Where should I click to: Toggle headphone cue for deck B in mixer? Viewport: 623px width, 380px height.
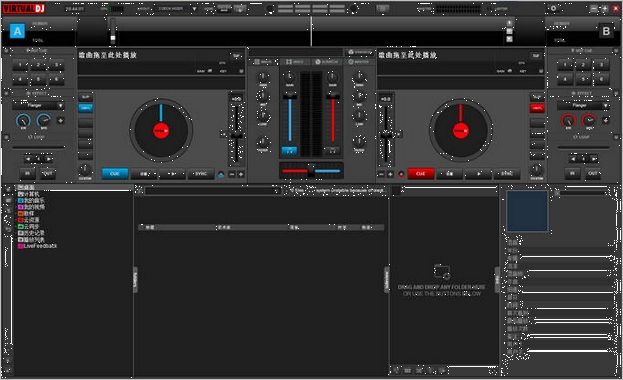[x=332, y=151]
